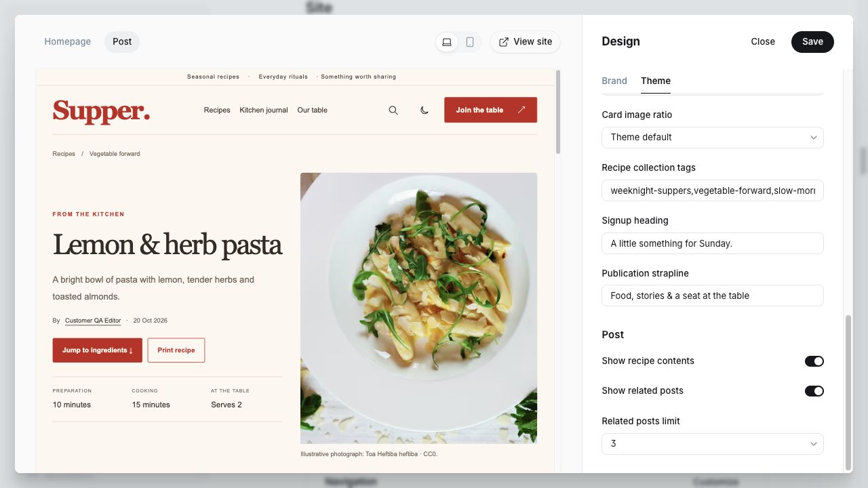Switch to Brand tab

tap(614, 81)
